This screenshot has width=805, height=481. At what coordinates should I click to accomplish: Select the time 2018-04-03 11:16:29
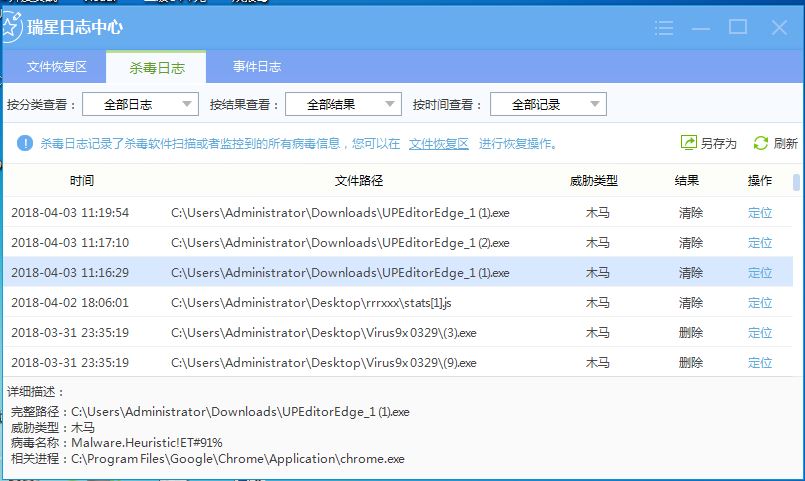tap(70, 273)
